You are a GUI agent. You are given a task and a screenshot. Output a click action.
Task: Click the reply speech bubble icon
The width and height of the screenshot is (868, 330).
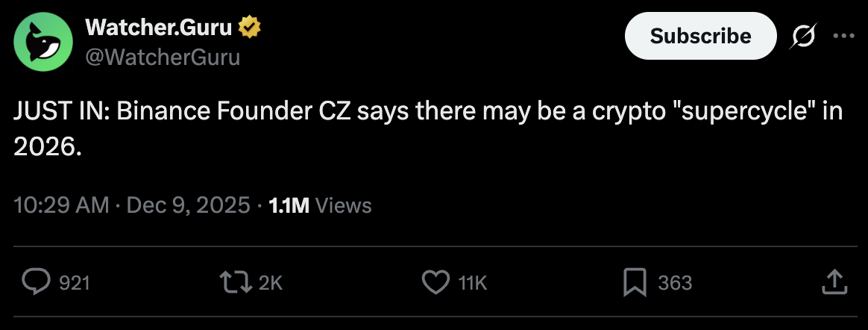point(34,282)
